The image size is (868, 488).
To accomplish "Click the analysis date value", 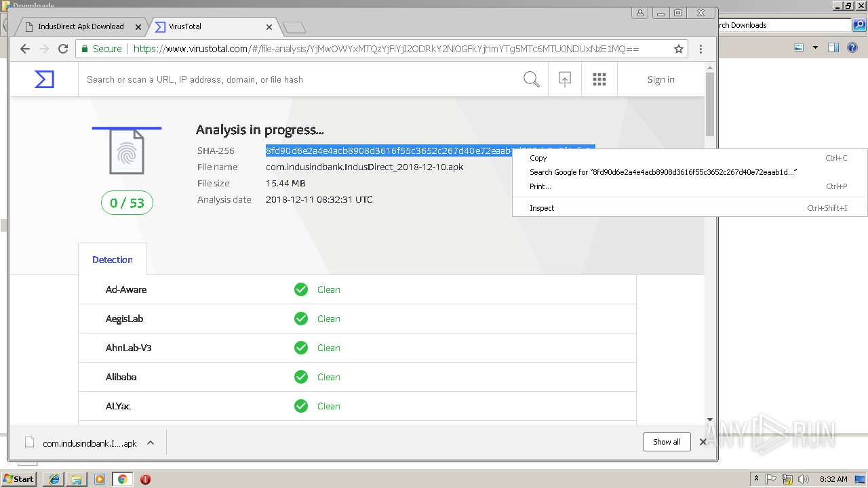I will (319, 199).
